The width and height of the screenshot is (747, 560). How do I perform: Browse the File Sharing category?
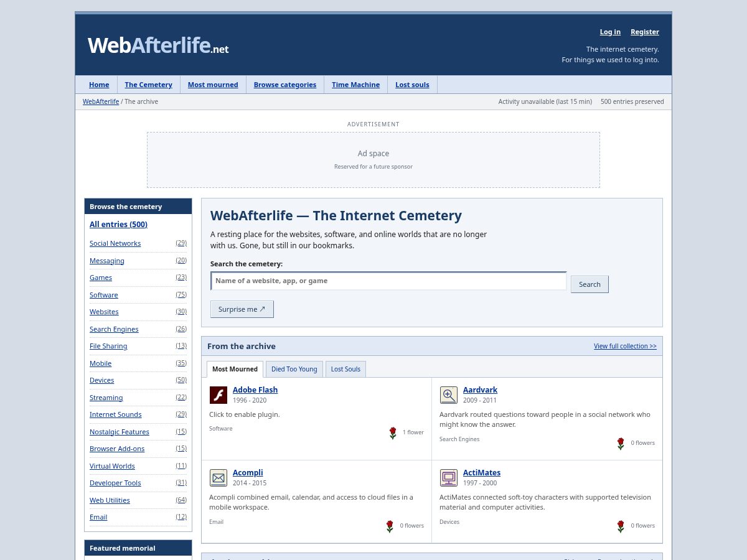tap(108, 346)
